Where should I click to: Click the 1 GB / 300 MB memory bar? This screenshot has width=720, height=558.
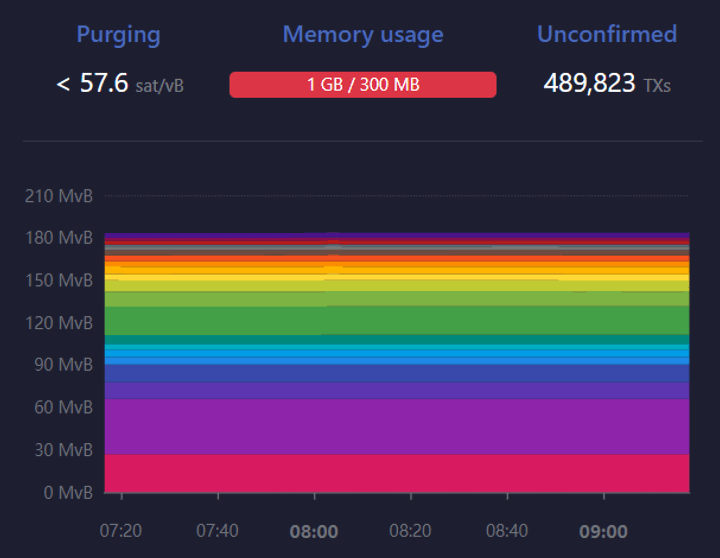point(363,85)
